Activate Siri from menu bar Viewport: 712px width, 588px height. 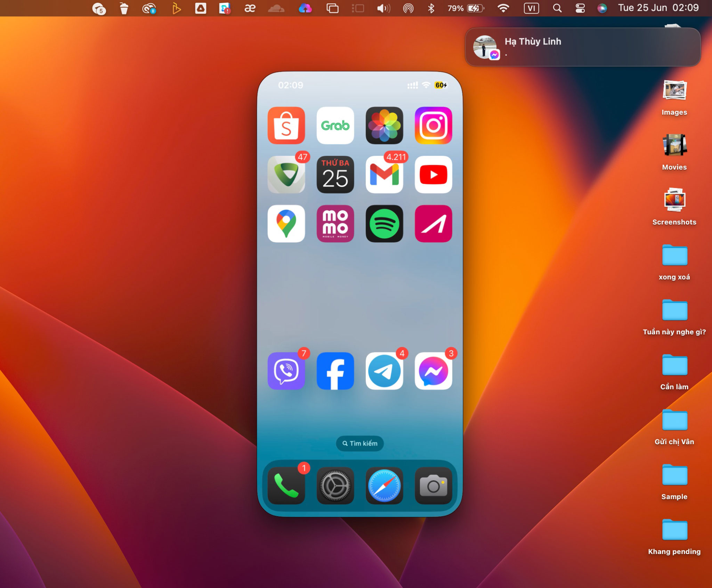point(602,8)
